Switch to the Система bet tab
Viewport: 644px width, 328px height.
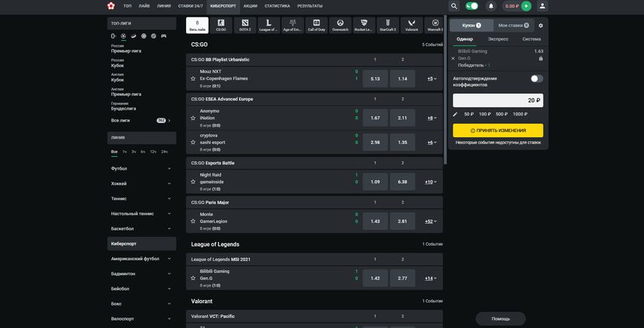[532, 39]
